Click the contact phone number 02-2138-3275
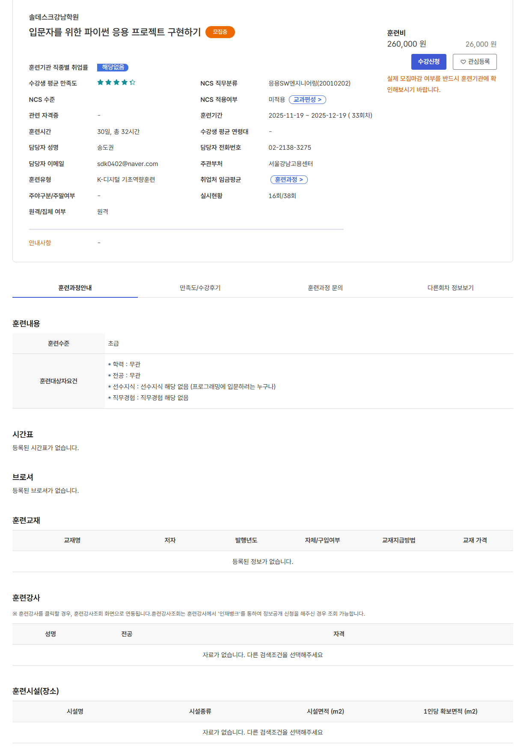The width and height of the screenshot is (532, 756). tap(290, 148)
